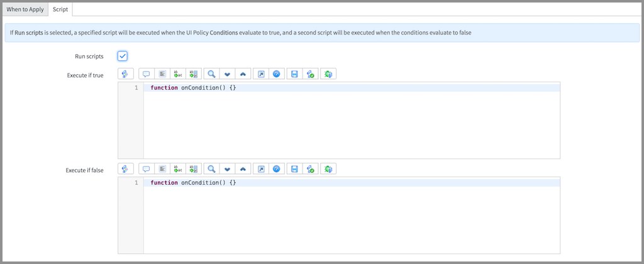
Task: Open the When to Apply tab
Action: [25, 9]
